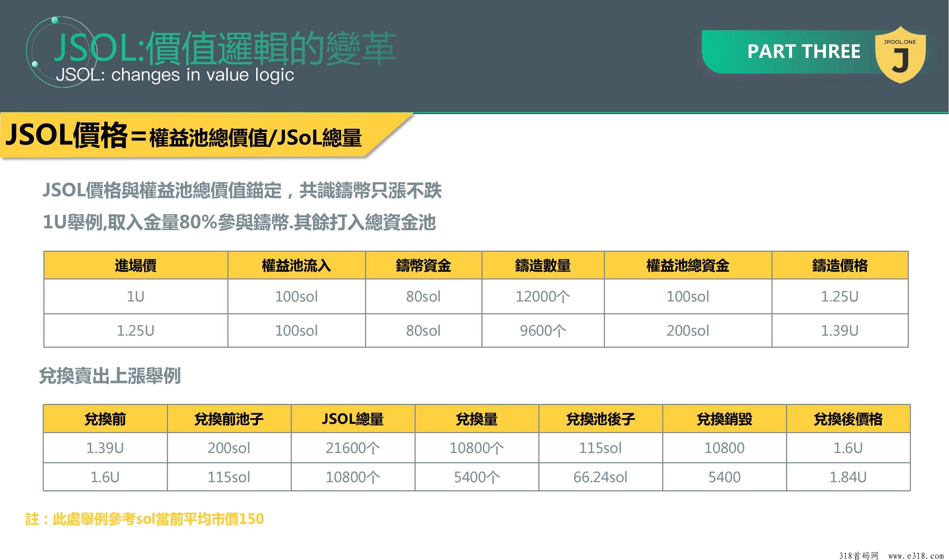Select the line starting with 1U舉例
Screen dimensions: 949x560
[x=239, y=222]
